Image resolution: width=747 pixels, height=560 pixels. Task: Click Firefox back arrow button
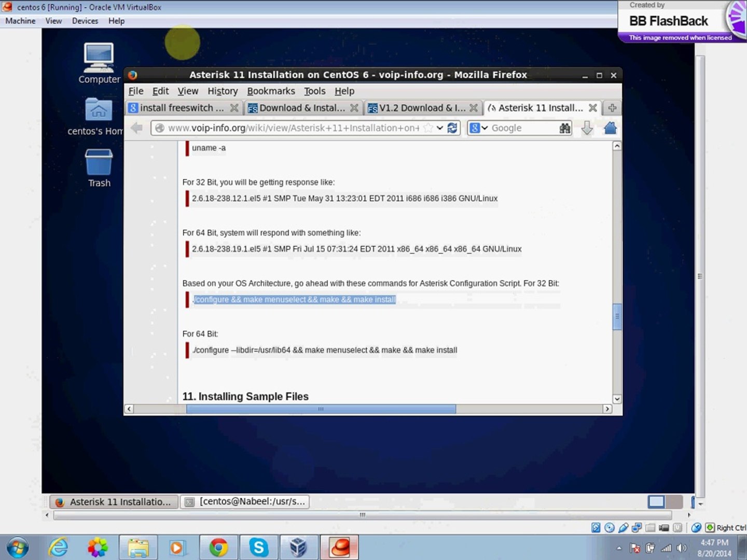point(136,128)
